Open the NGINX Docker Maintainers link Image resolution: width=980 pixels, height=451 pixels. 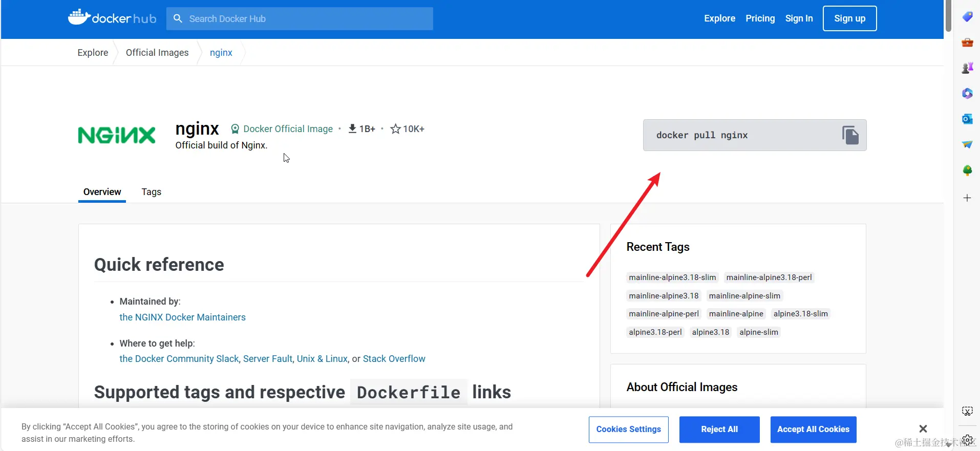[182, 317]
